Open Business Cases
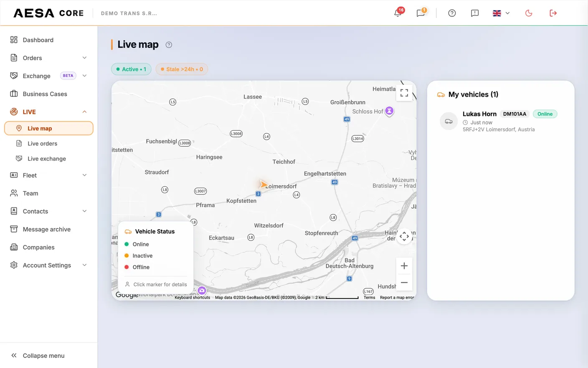 (x=49, y=94)
